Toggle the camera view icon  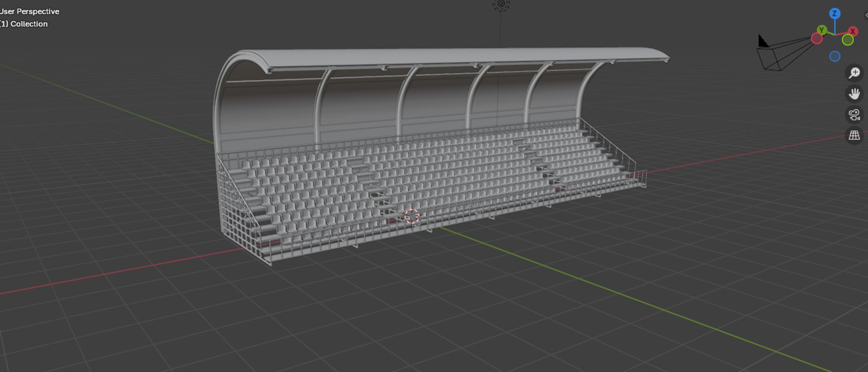(854, 114)
